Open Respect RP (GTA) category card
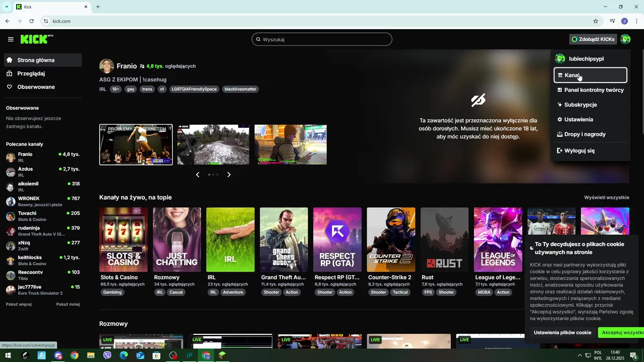Viewport: 644px width, 362px height. (x=337, y=240)
